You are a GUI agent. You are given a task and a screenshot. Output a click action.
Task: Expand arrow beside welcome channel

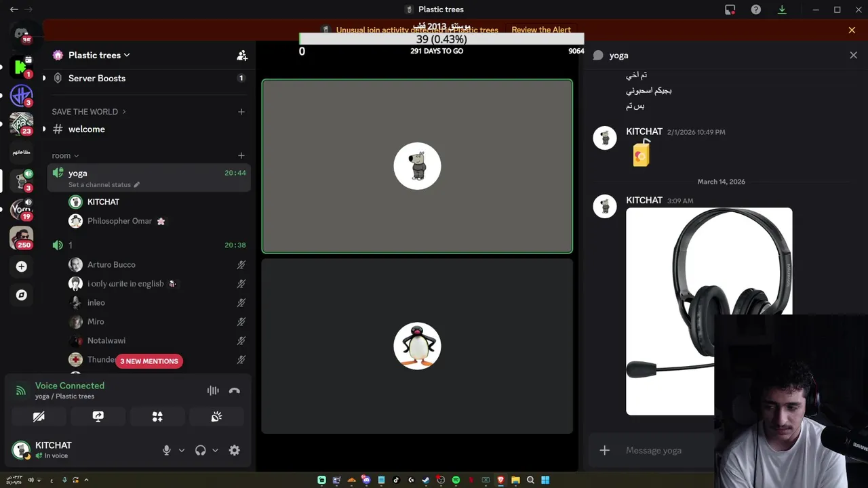pos(44,129)
